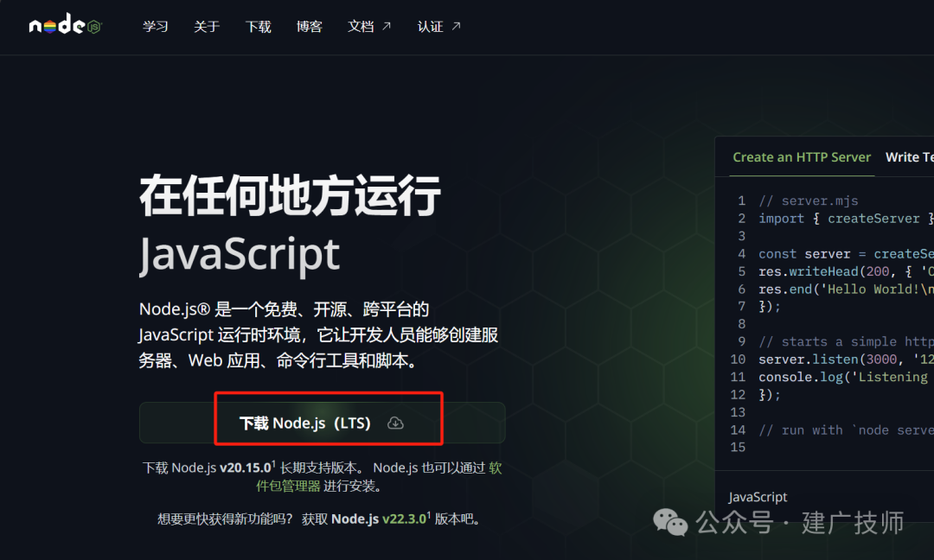Open the 关于 nav item
This screenshot has height=560, width=934.
(x=207, y=26)
